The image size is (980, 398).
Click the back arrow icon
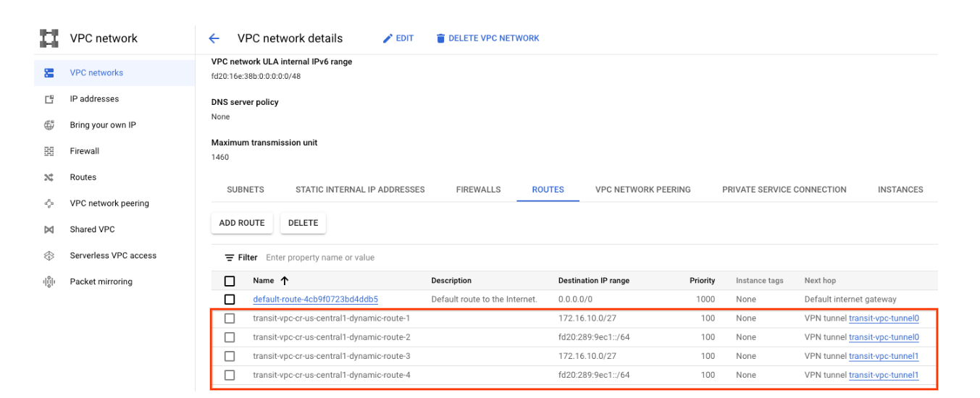pos(214,38)
